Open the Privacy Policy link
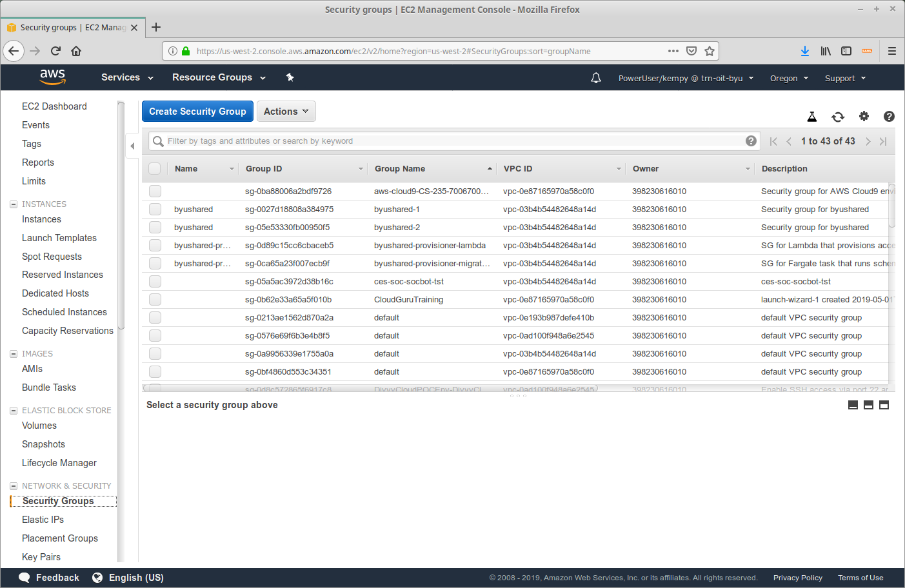Screen dimensions: 905x588 (798, 578)
